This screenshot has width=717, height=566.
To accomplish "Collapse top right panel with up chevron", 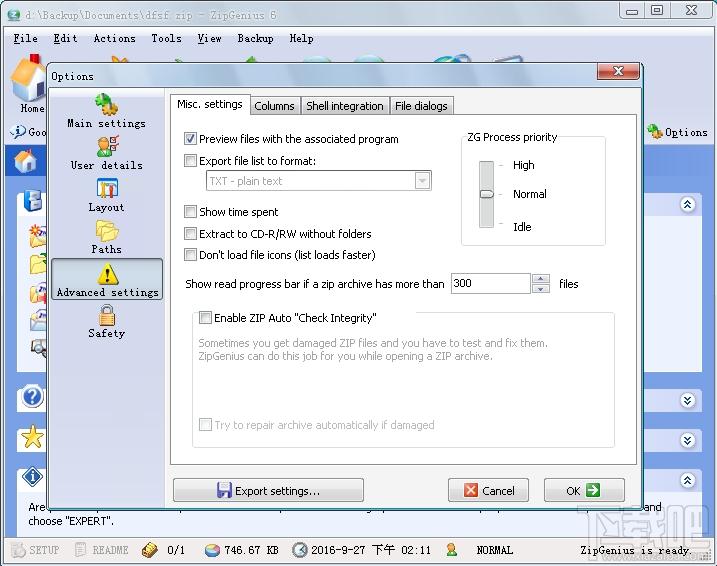I will pyautogui.click(x=687, y=204).
